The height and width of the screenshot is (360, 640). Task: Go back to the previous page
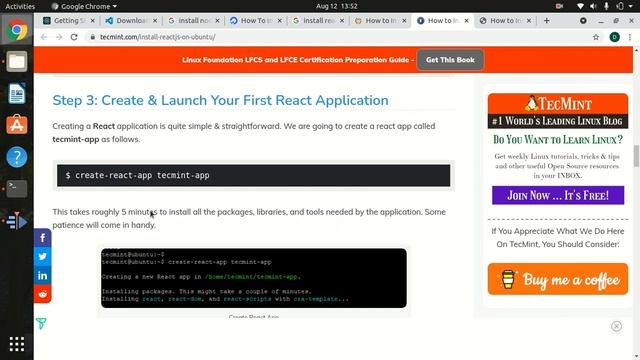(44, 37)
